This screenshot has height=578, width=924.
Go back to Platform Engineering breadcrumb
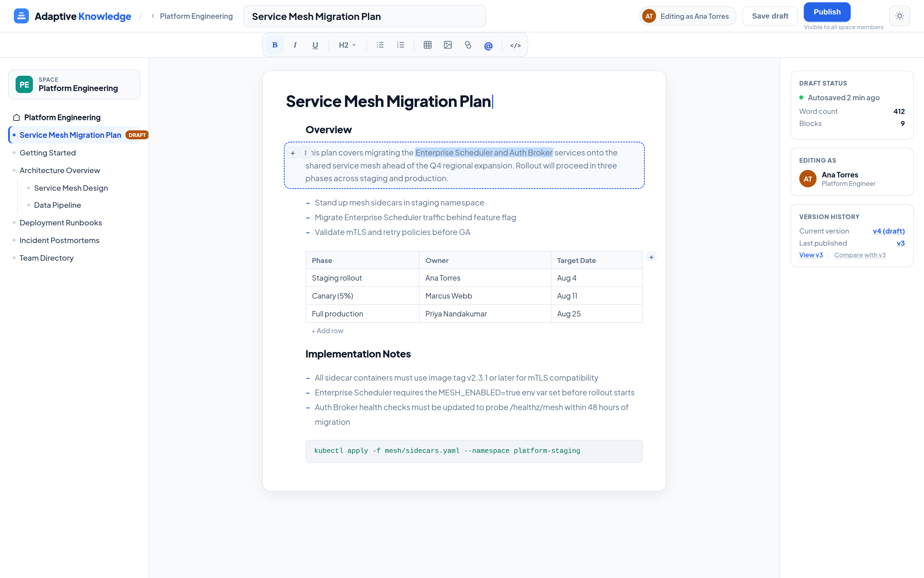point(192,16)
